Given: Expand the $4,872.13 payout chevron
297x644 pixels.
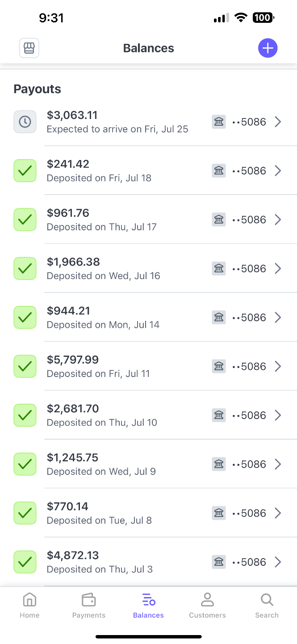Looking at the screenshot, I should (x=278, y=562).
